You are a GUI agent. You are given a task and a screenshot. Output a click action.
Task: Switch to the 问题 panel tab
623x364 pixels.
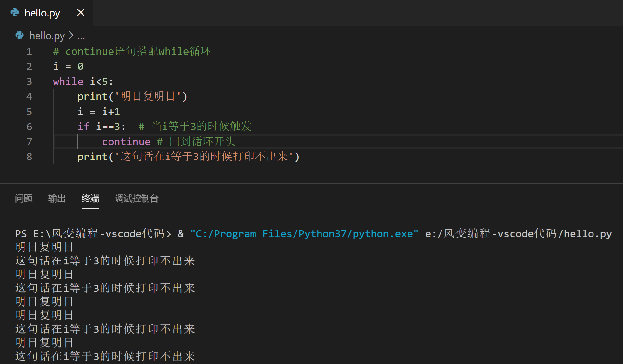pyautogui.click(x=23, y=198)
